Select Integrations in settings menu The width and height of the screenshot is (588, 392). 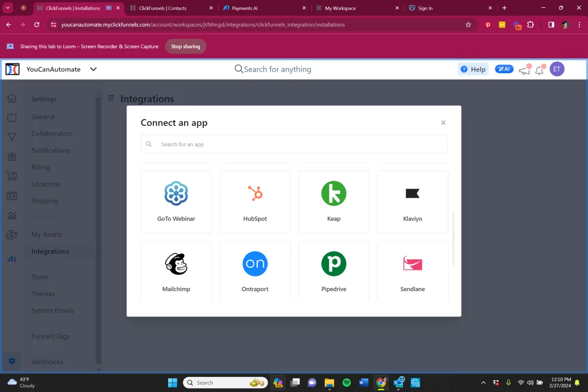pyautogui.click(x=50, y=251)
